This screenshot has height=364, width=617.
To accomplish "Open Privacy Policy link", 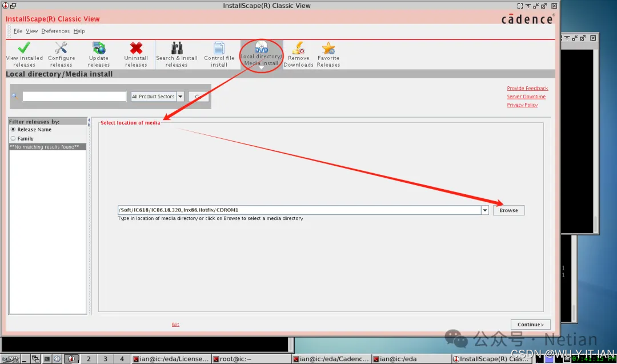I will (x=522, y=105).
